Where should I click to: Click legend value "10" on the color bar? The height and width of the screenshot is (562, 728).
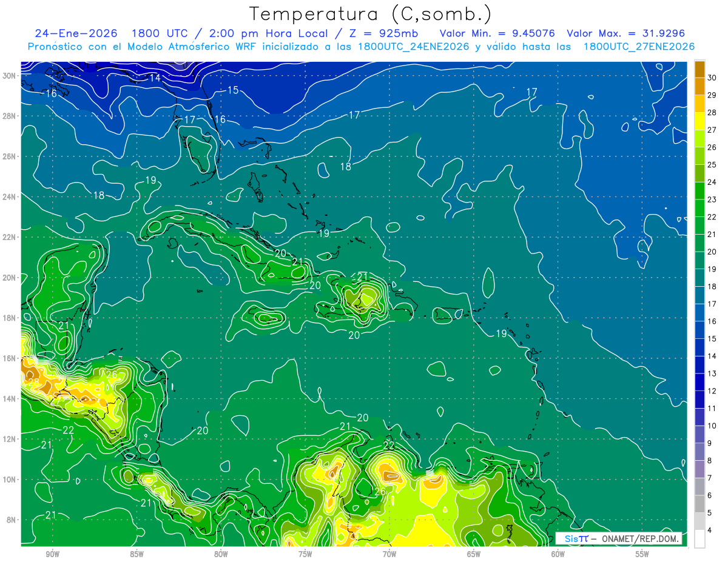pyautogui.click(x=712, y=426)
